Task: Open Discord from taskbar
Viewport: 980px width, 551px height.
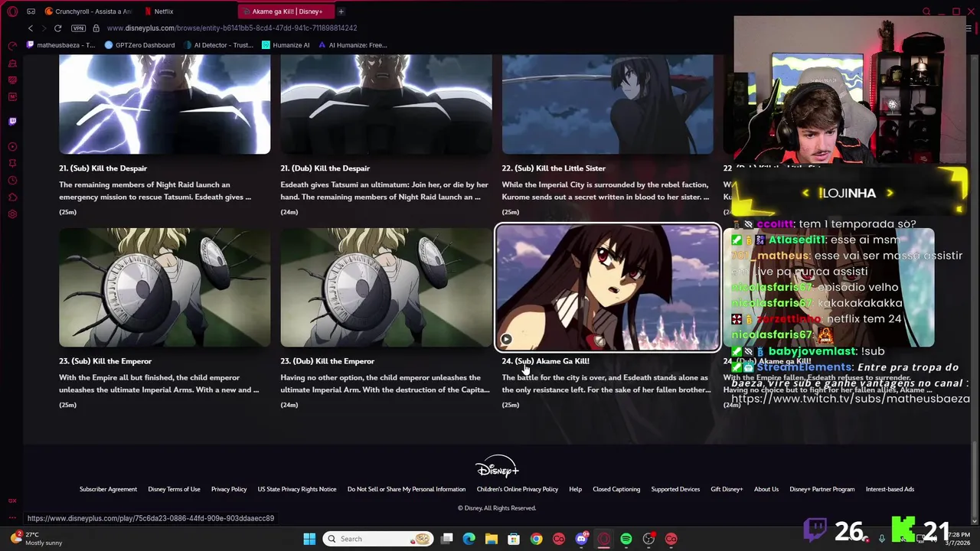Action: (x=581, y=539)
